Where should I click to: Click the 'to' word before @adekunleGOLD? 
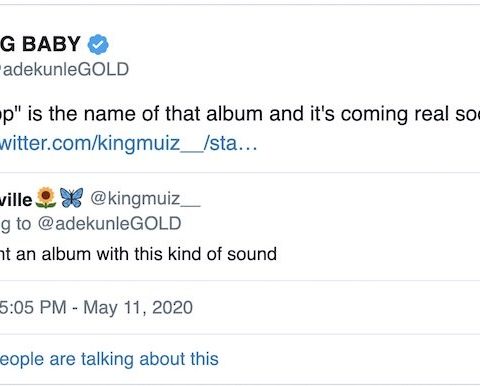(24, 224)
